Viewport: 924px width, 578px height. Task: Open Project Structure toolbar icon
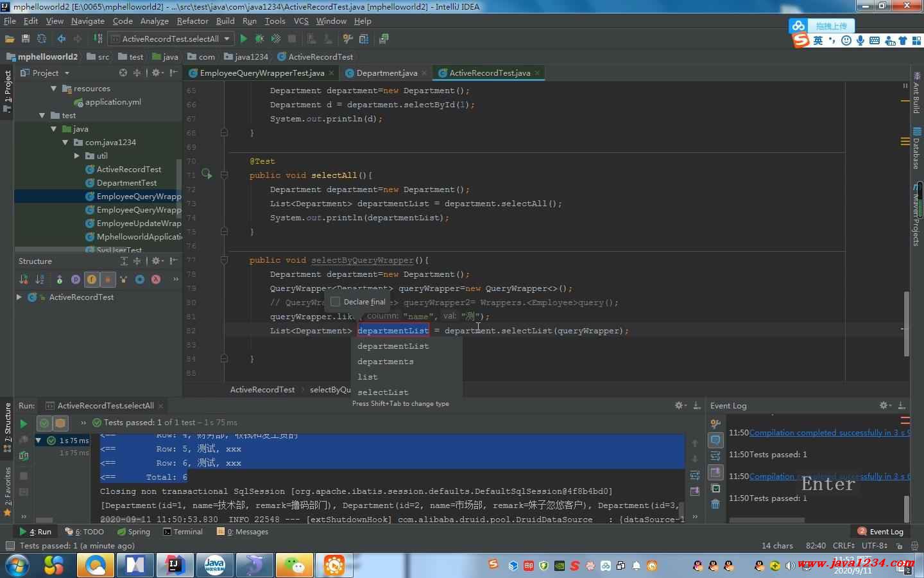click(364, 39)
